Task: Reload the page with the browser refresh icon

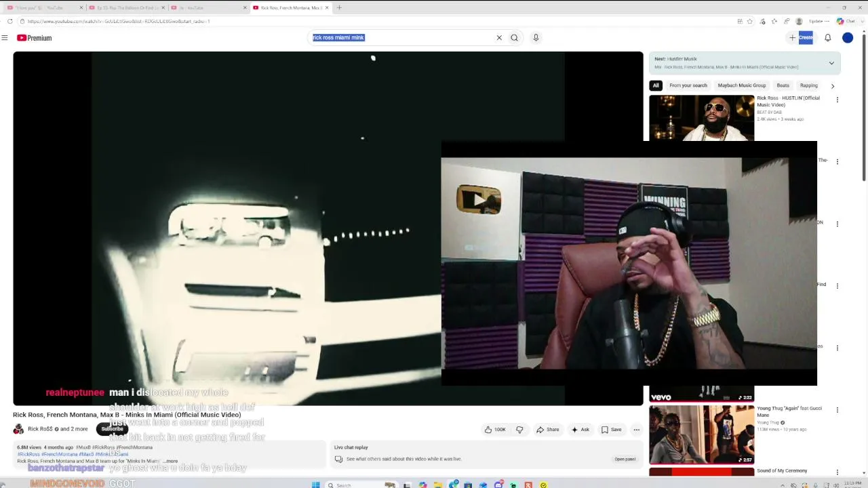Action: click(9, 21)
